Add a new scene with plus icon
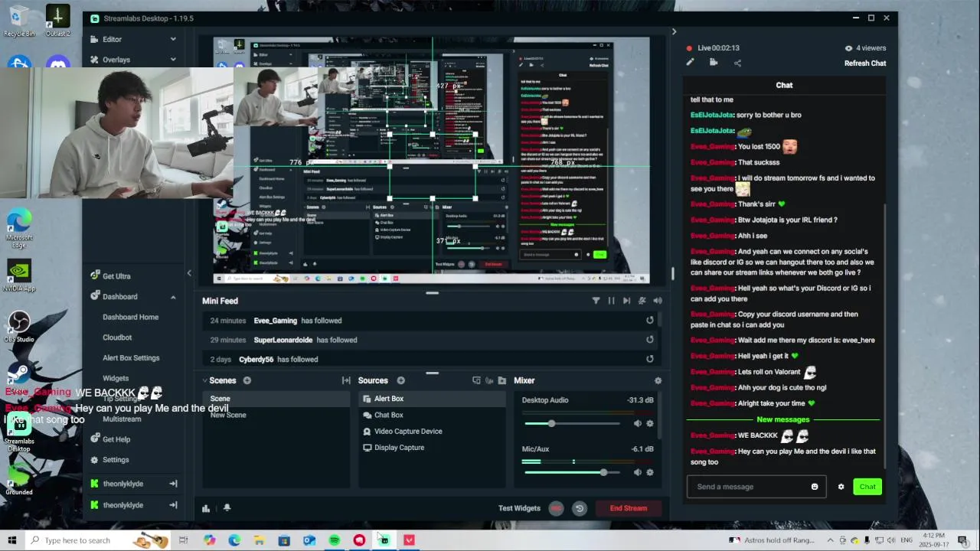This screenshot has height=551, width=980. pos(247,380)
